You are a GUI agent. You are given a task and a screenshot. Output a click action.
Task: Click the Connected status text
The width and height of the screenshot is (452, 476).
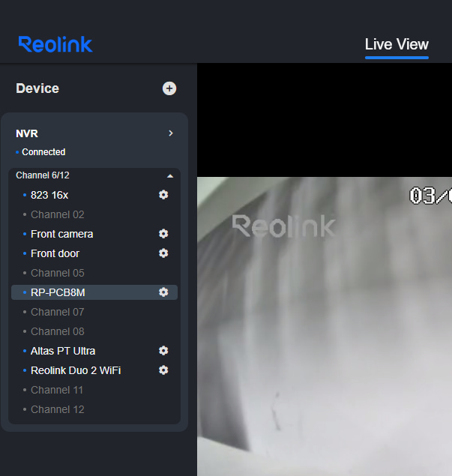(x=43, y=151)
